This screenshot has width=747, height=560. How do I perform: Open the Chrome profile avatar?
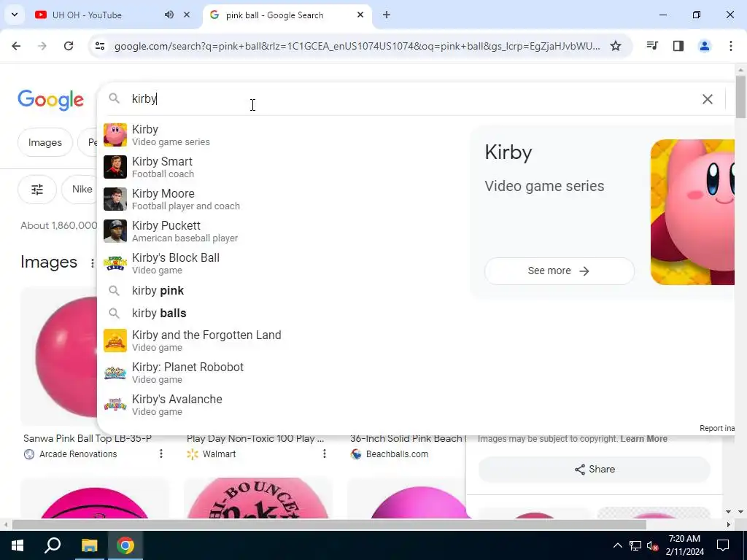pyautogui.click(x=705, y=46)
